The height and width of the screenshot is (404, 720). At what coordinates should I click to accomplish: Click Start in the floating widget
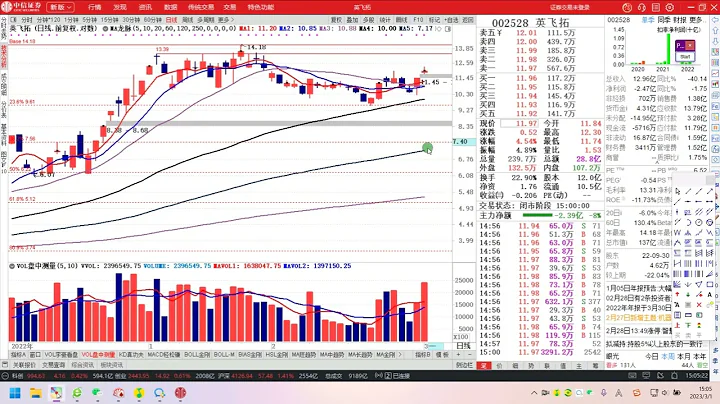[x=685, y=56]
